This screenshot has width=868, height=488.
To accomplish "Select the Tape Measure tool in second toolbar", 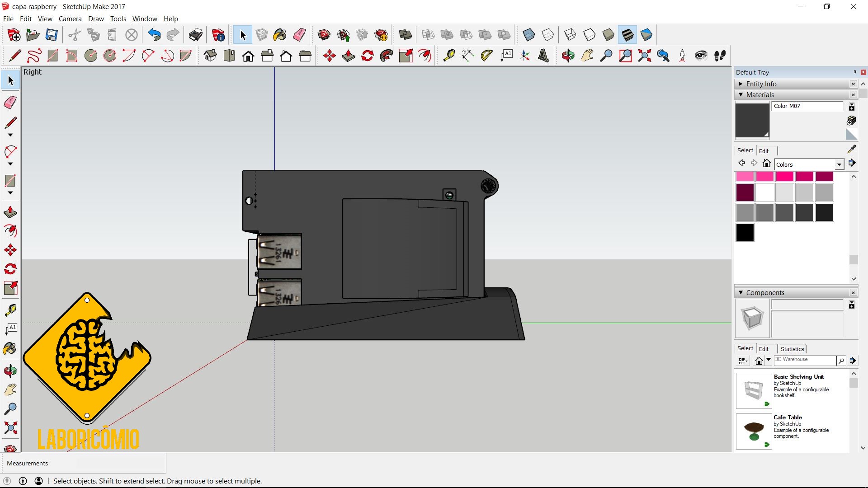I will pyautogui.click(x=448, y=56).
